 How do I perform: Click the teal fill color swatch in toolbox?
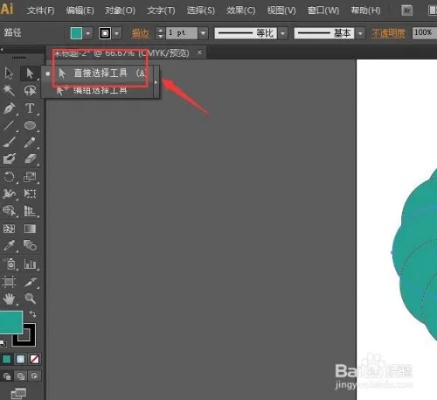11,322
